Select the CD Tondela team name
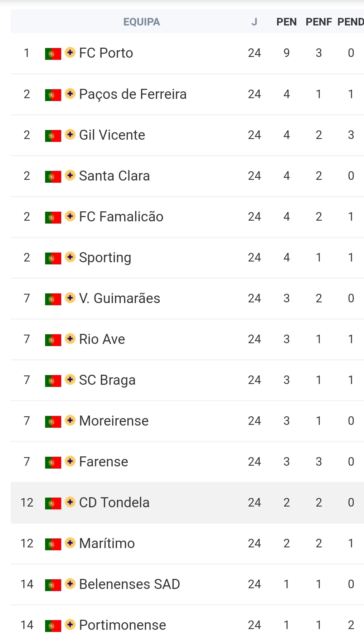Image resolution: width=364 pixels, height=633 pixels. [114, 503]
